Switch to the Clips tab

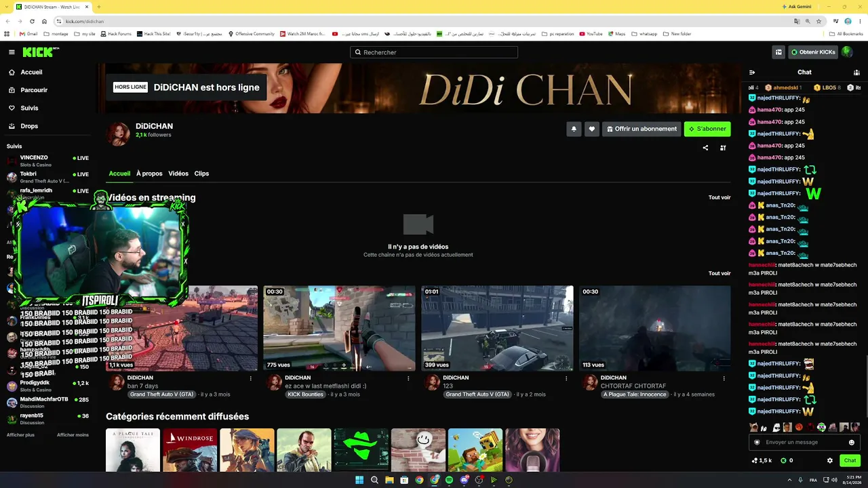point(201,174)
